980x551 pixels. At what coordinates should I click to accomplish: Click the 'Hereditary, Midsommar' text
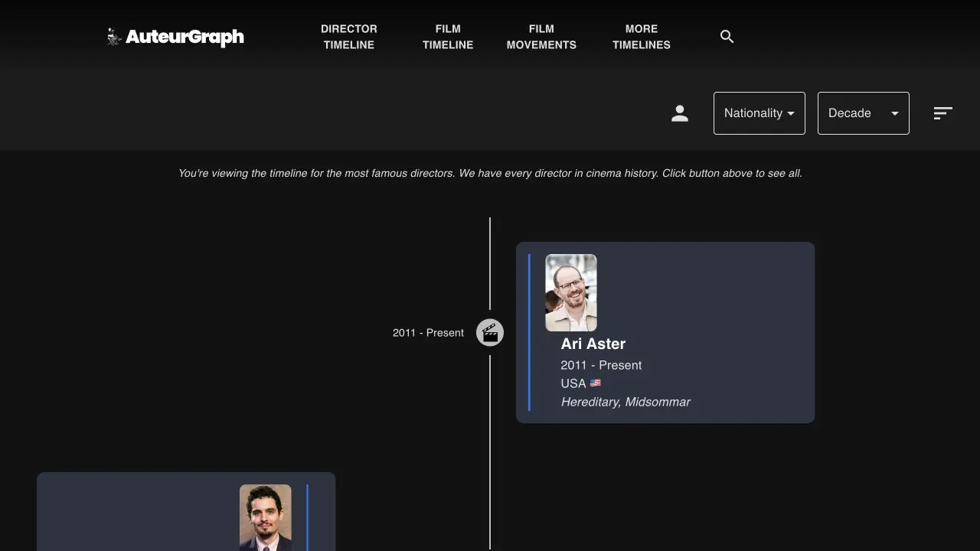[x=626, y=402]
